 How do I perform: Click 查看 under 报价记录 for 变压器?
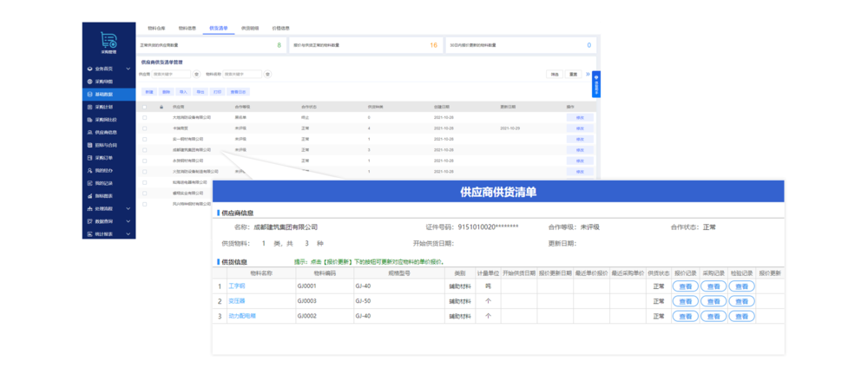click(685, 301)
